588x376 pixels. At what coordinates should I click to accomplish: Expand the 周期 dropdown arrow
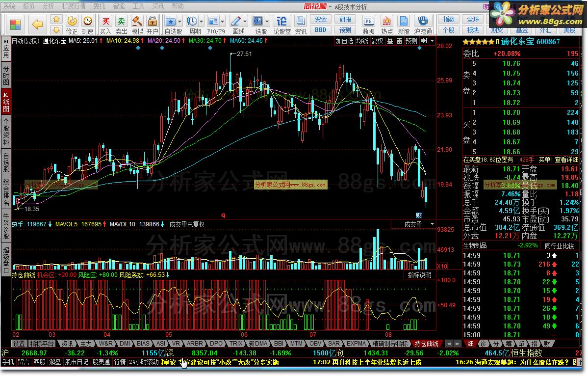(x=202, y=22)
